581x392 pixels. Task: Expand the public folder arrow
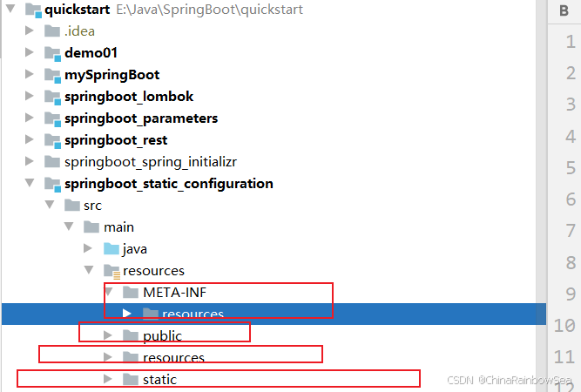point(107,335)
